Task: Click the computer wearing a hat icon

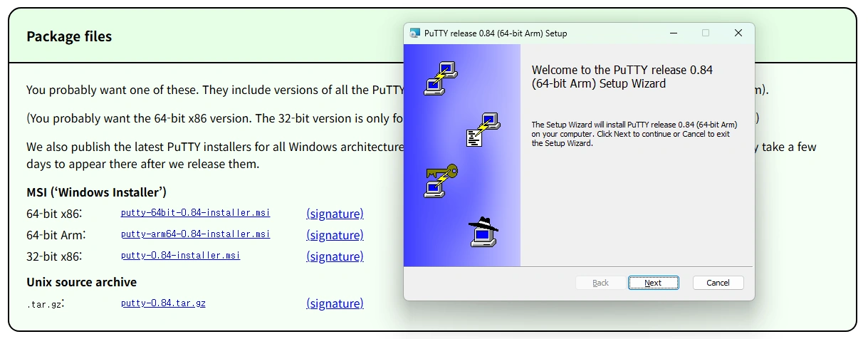Action: pos(483,231)
